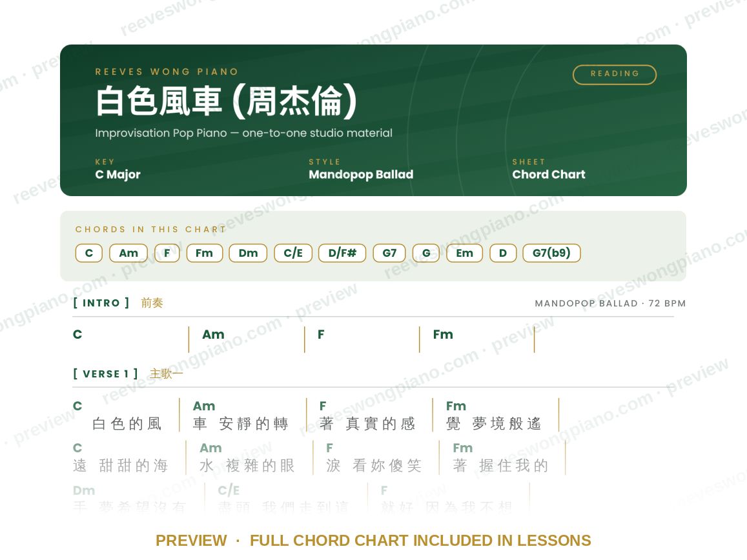Click the Chord Chart sheet value
This screenshot has height=560, width=747.
548,174
